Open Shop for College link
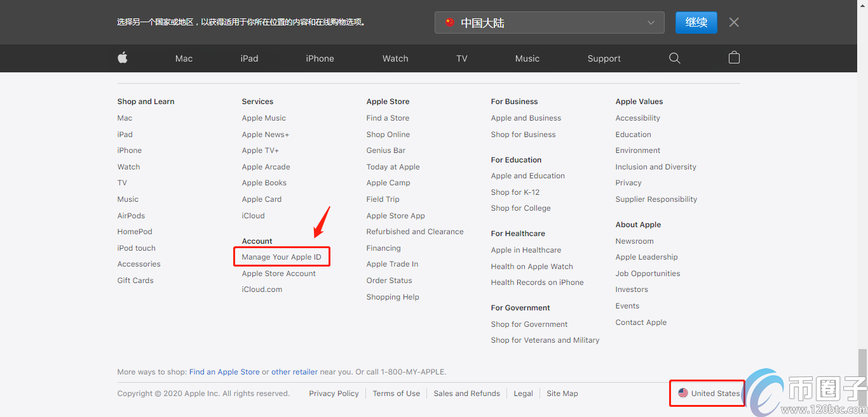 [x=521, y=208]
